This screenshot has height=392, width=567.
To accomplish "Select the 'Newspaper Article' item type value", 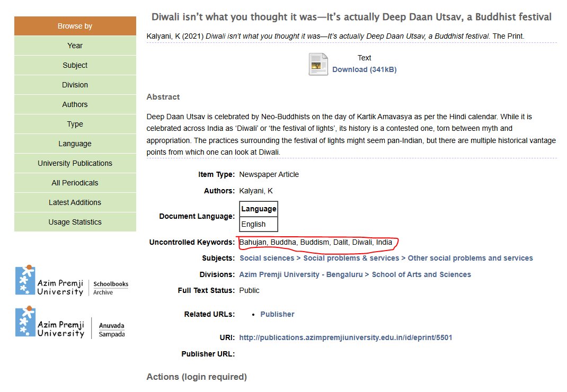I will click(269, 174).
